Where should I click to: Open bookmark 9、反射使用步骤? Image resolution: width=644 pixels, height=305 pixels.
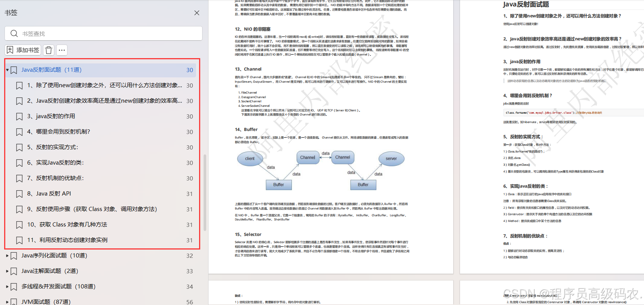pyautogui.click(x=92, y=209)
